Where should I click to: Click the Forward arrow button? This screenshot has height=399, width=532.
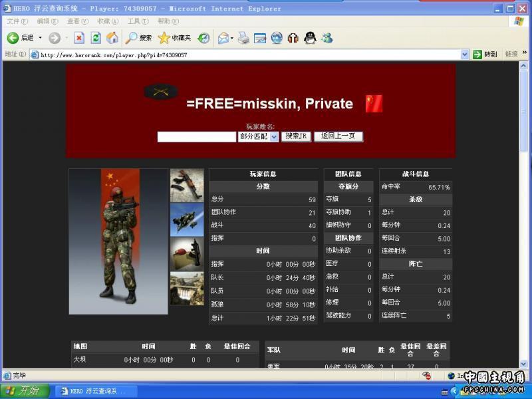(55, 38)
